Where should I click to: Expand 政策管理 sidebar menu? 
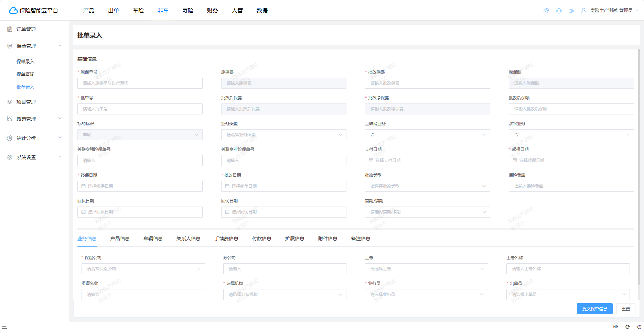click(x=34, y=119)
